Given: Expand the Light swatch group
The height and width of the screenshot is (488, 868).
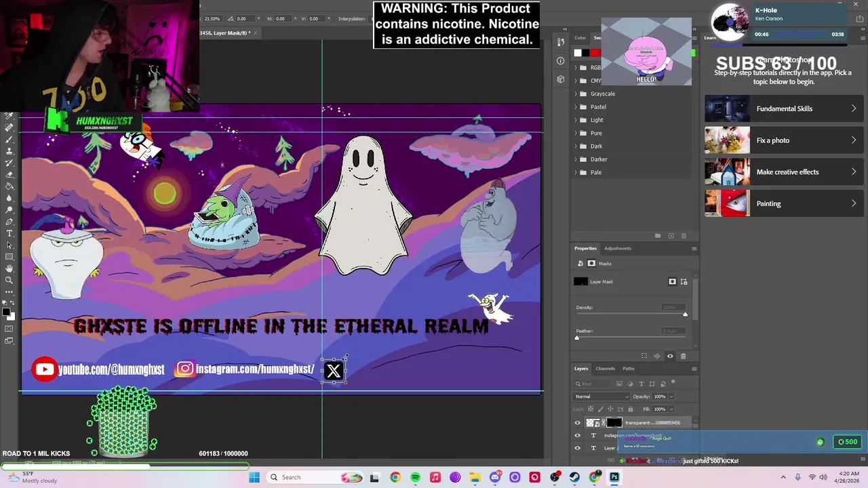Looking at the screenshot, I should pos(576,120).
